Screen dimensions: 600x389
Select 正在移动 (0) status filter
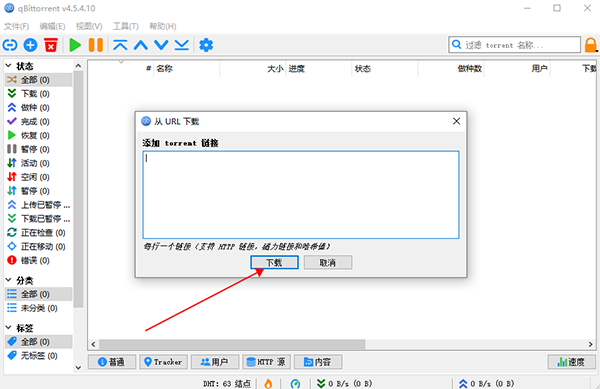pyautogui.click(x=38, y=246)
